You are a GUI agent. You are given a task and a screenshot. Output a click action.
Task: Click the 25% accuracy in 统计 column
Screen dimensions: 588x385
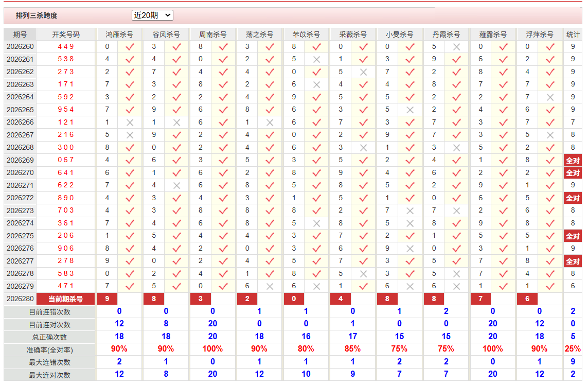point(573,349)
